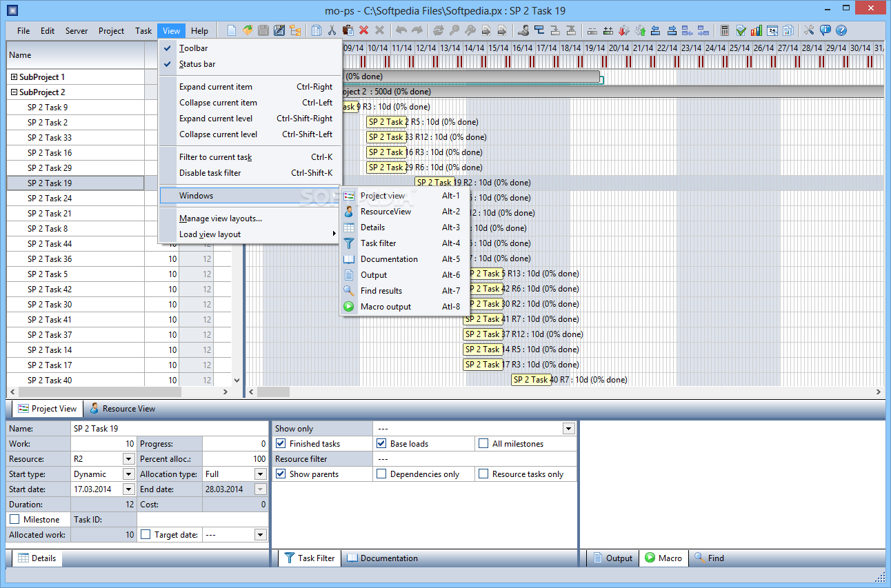Image resolution: width=891 pixels, height=588 pixels.
Task: Click the gear with red down arrow icon
Action: pos(624,30)
